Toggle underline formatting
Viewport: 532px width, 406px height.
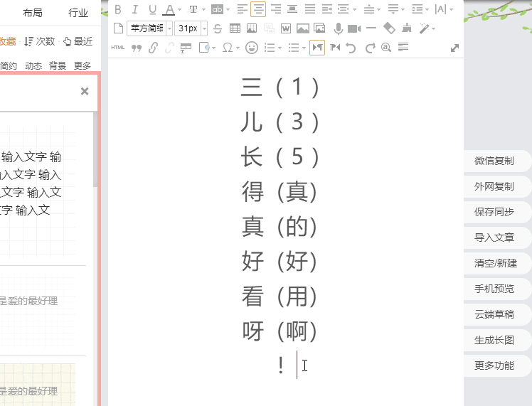[x=152, y=9]
